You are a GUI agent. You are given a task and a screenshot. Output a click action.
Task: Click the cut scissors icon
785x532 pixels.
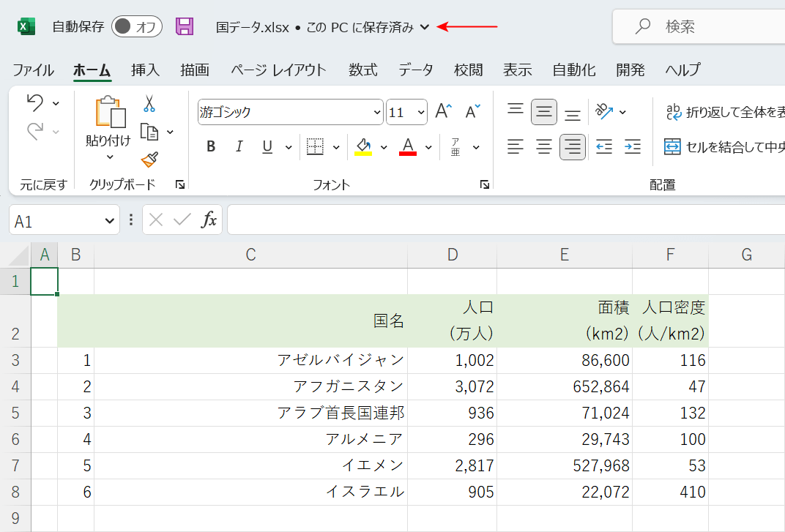(149, 104)
